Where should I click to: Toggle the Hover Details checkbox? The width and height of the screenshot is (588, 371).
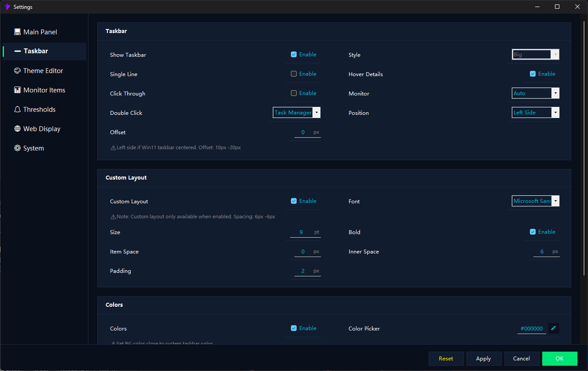(533, 74)
